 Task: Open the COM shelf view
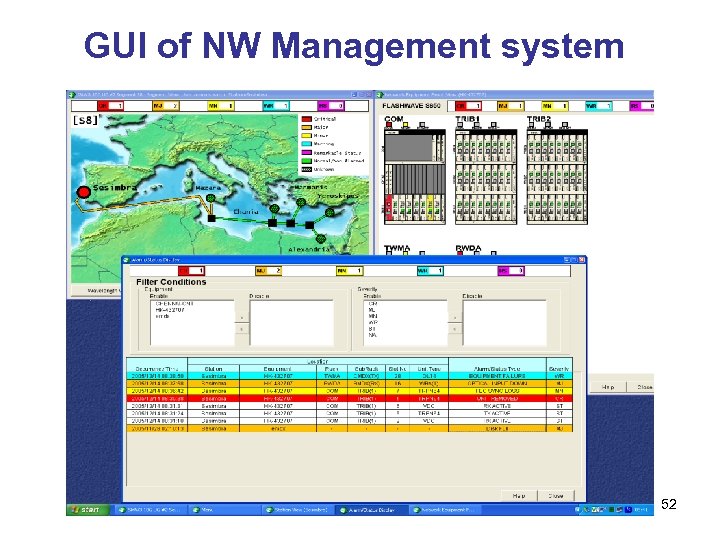tap(415, 177)
